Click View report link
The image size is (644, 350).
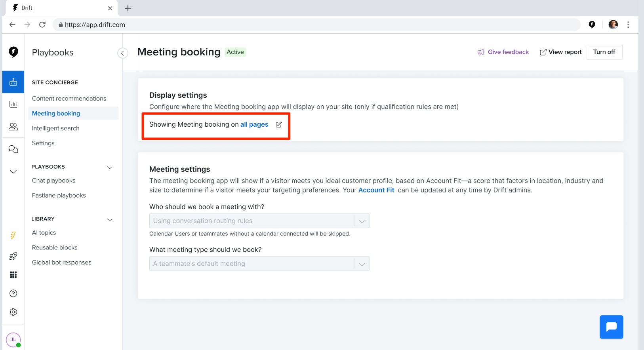coord(560,52)
